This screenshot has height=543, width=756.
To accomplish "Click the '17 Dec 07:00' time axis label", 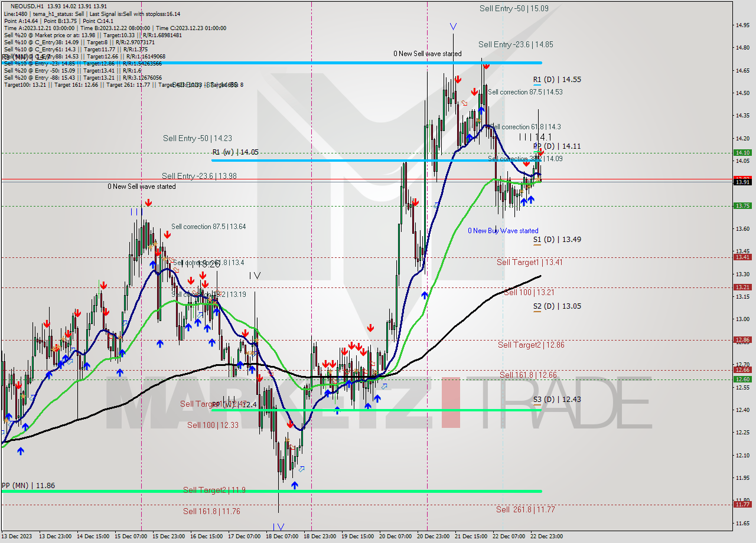I will [245, 537].
